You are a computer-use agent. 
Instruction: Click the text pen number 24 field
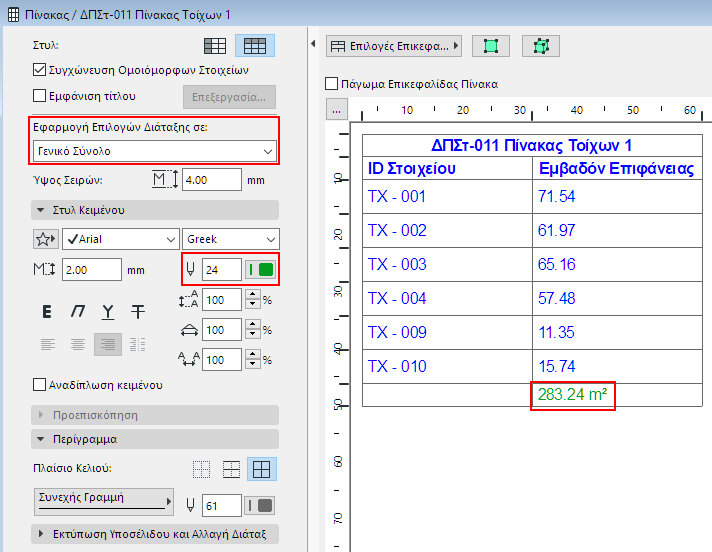click(222, 270)
